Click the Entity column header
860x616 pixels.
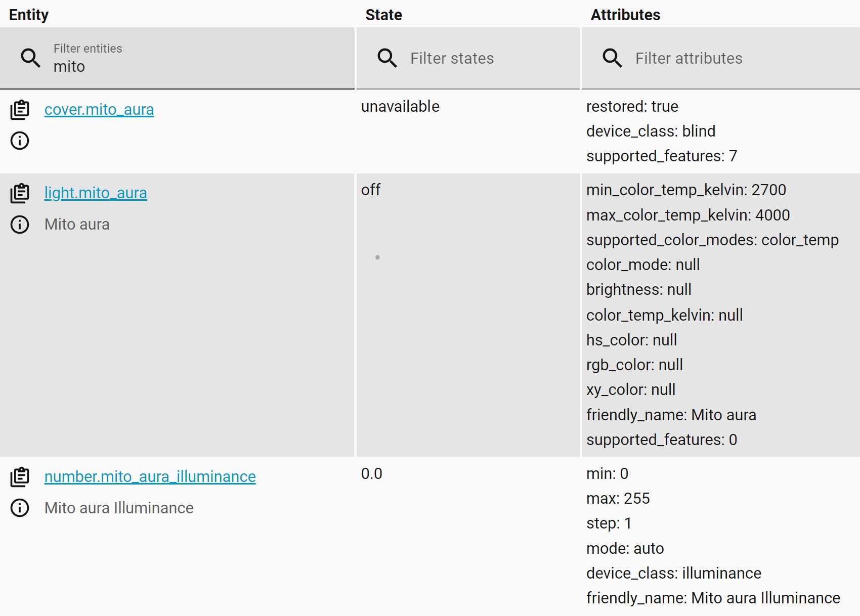29,15
